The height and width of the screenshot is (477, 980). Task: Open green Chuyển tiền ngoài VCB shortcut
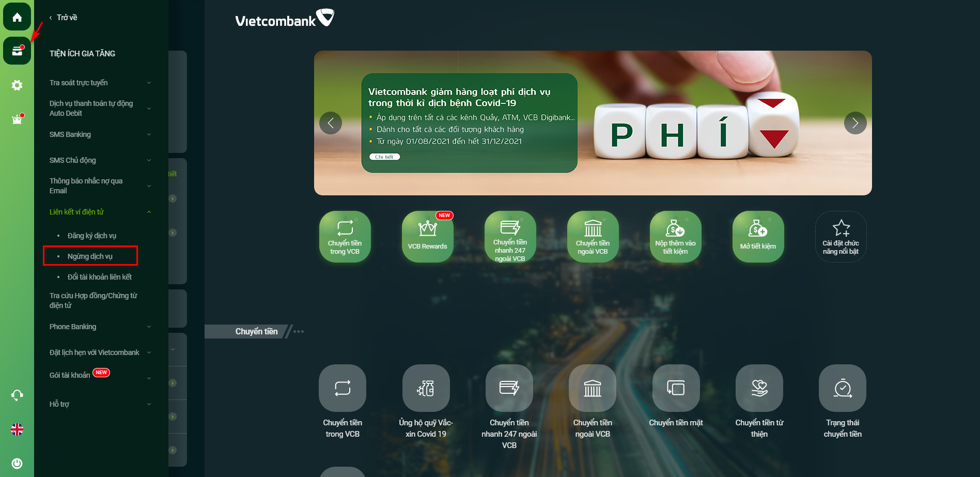(x=593, y=237)
